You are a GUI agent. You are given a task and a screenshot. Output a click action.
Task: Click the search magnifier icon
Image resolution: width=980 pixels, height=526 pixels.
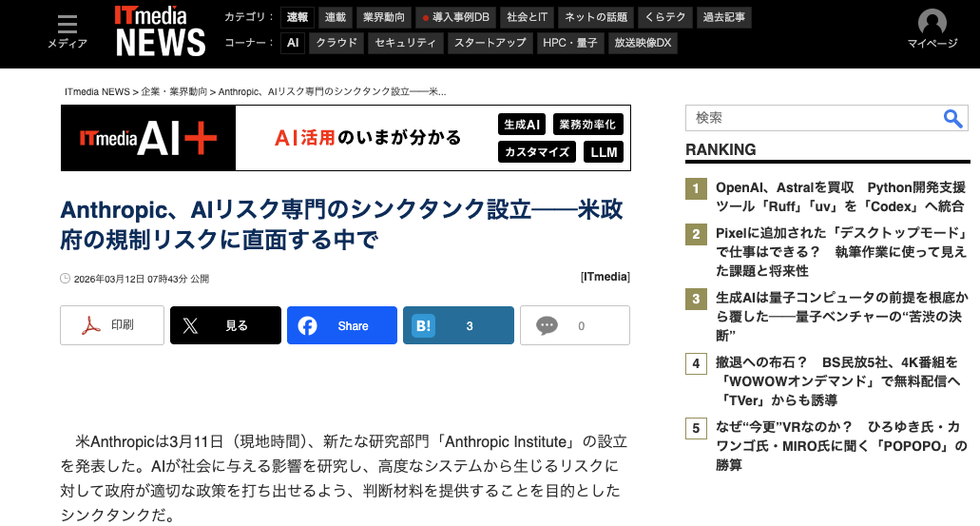pos(952,118)
